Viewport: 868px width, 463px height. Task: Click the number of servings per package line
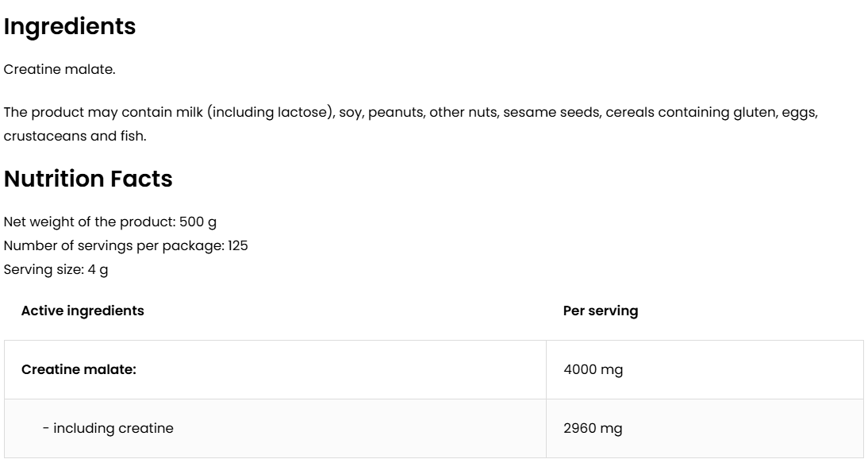pos(125,245)
